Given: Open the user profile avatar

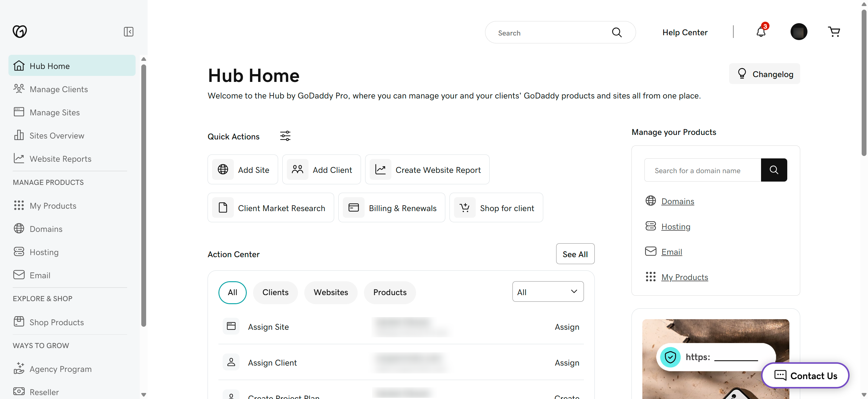Looking at the screenshot, I should (x=799, y=32).
